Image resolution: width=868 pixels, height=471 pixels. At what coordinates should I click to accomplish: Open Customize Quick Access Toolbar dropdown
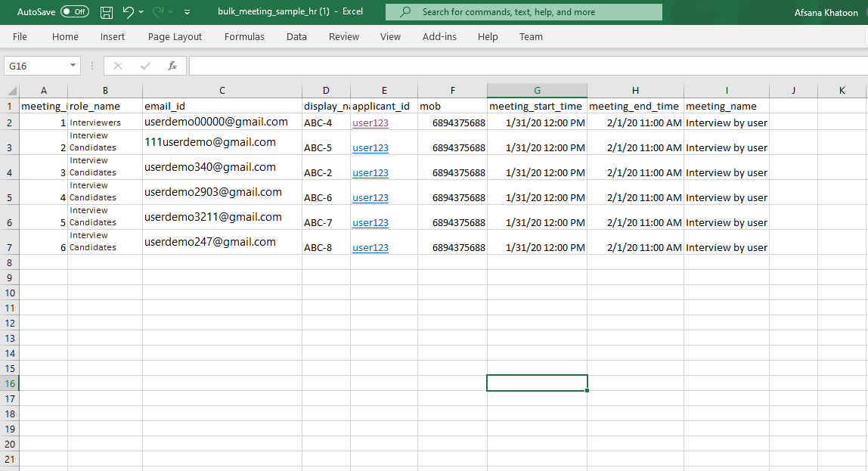click(x=187, y=11)
